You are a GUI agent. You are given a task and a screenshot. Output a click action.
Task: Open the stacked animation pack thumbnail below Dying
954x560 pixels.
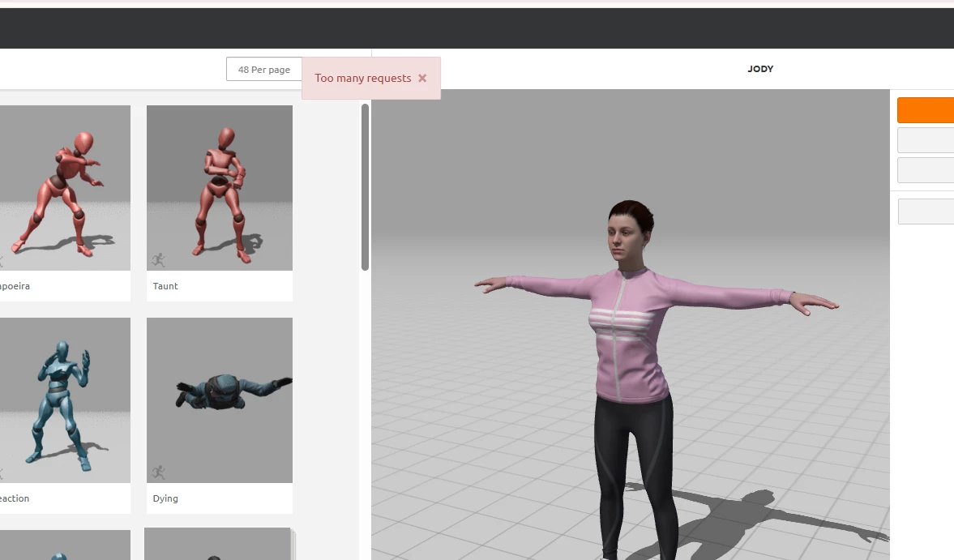click(x=219, y=544)
